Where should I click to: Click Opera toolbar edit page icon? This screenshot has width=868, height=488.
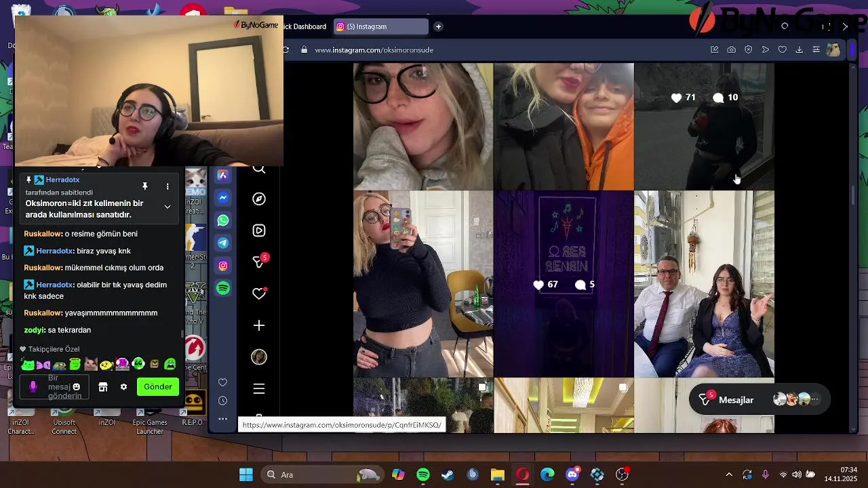714,49
